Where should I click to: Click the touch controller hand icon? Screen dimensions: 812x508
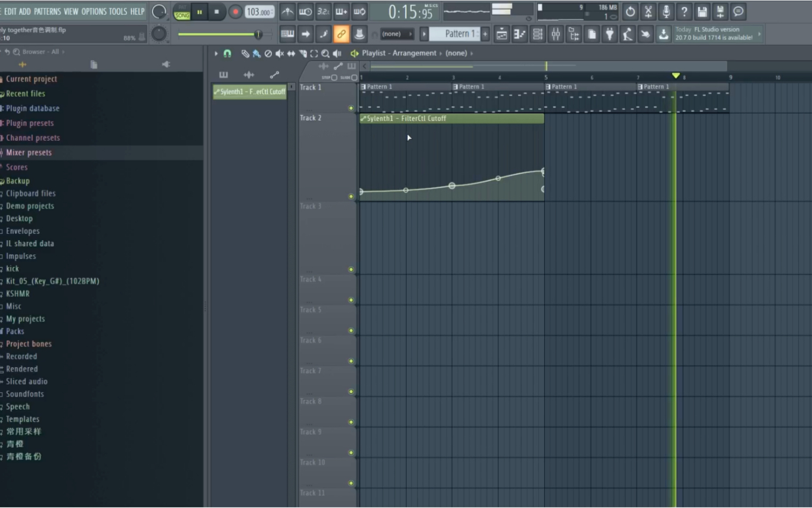tap(645, 34)
